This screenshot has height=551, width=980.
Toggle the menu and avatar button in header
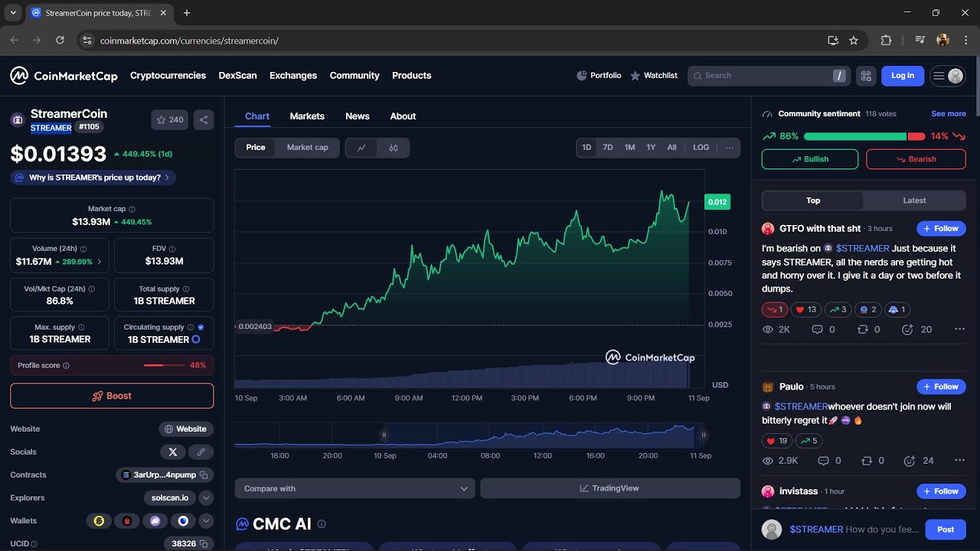click(x=947, y=76)
